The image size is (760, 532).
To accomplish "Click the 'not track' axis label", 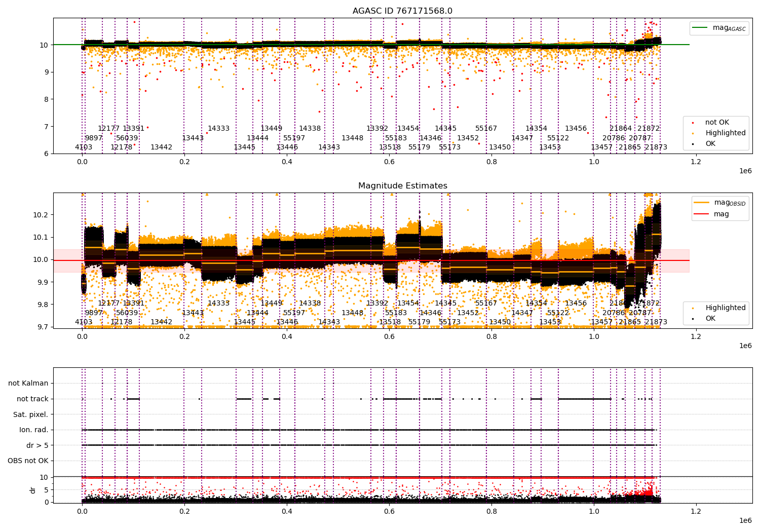I will pyautogui.click(x=32, y=399).
